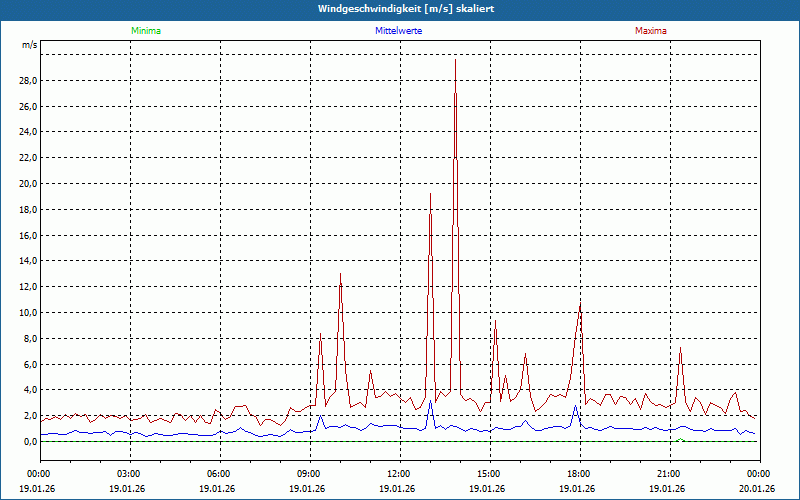
Task: Click the blue mean-value peak at 13:00
Action: pyautogui.click(x=430, y=401)
